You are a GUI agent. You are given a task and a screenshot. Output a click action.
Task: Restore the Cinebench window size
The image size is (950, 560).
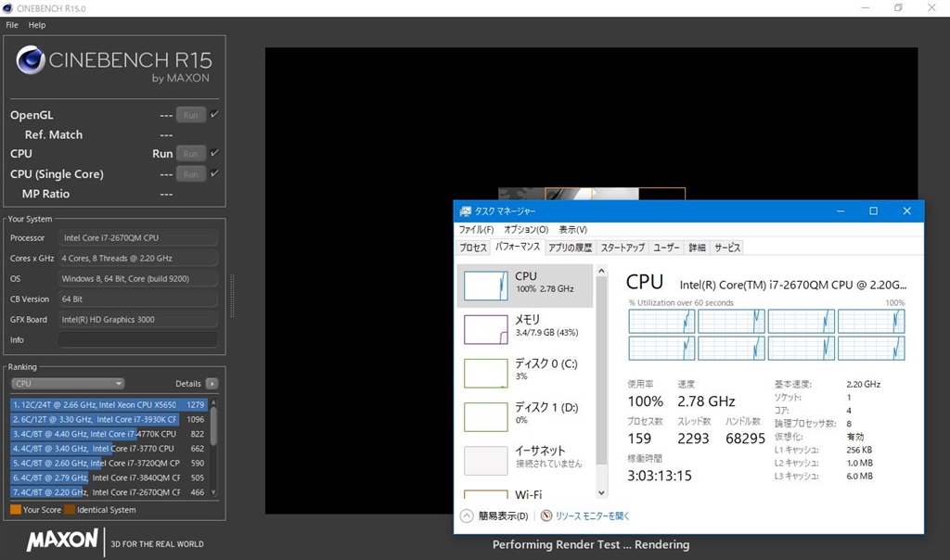coord(898,7)
